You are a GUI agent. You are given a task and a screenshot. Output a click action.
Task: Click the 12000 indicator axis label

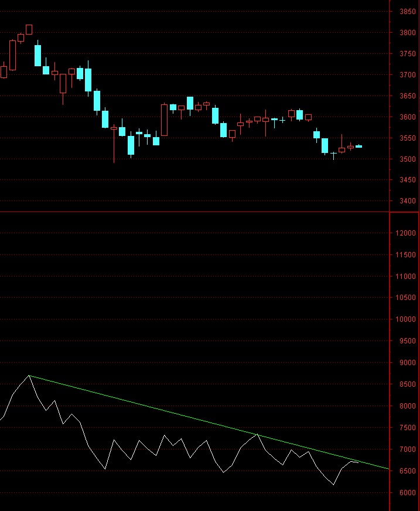click(x=406, y=233)
